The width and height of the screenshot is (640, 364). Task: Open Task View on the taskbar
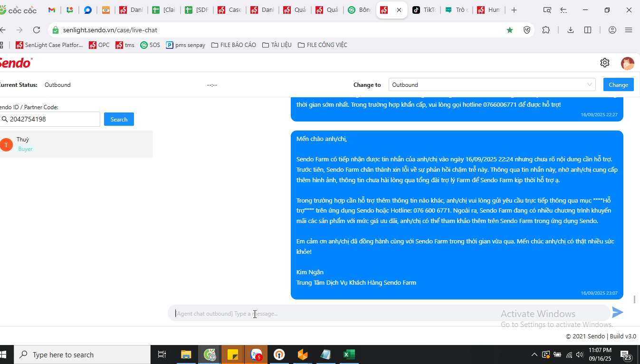pos(162,355)
